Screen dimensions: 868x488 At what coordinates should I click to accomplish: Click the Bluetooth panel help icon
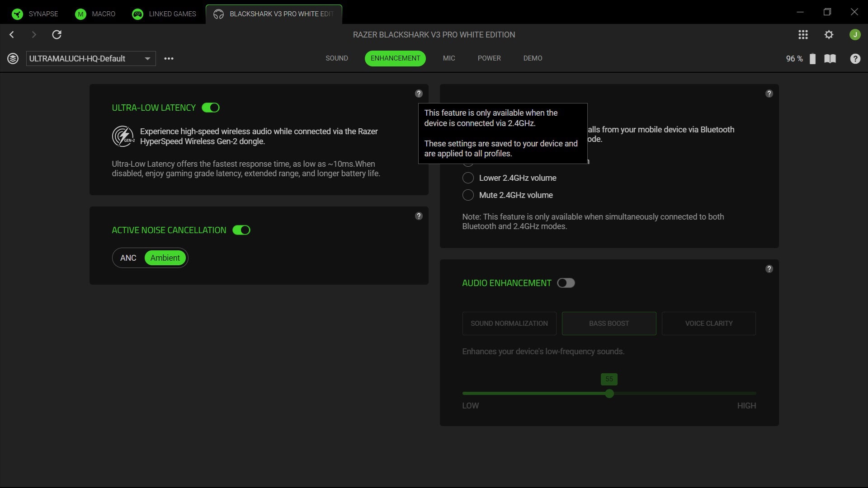769,94
